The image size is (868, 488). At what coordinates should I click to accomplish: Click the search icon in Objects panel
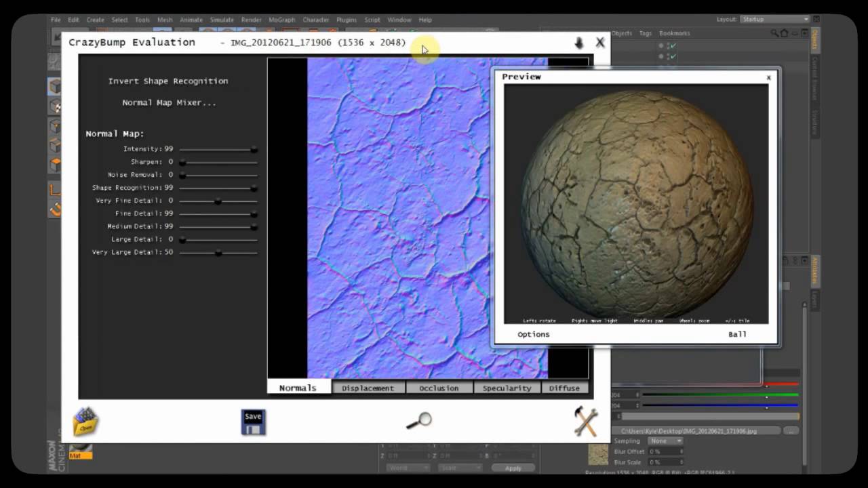[774, 33]
